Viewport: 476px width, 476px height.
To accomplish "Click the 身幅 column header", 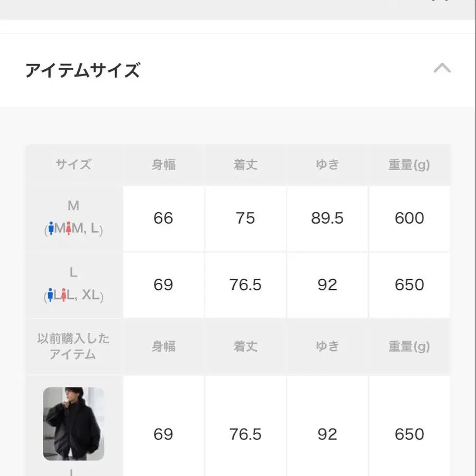I will point(163,164).
